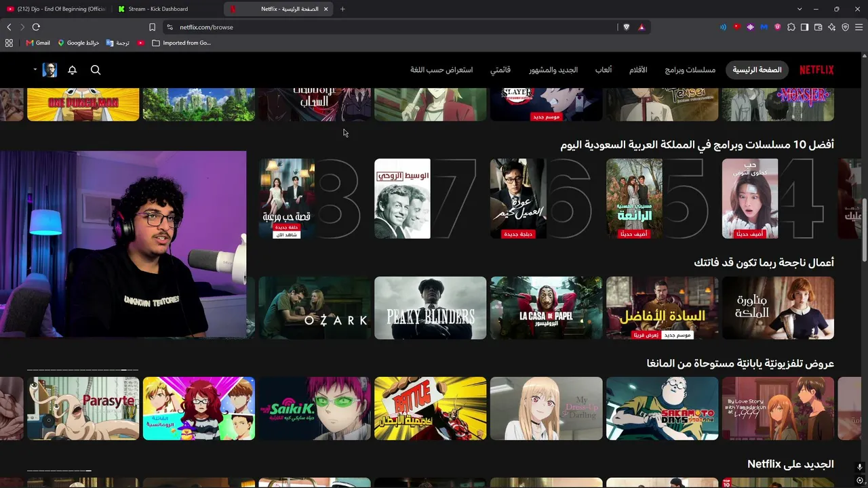Open قائمتي in Netflix navigation
Viewport: 868px width, 488px height.
500,70
